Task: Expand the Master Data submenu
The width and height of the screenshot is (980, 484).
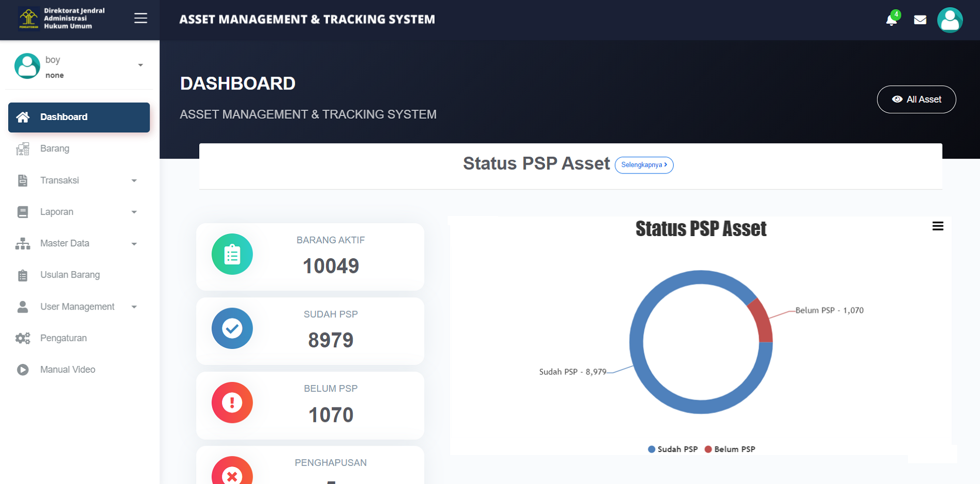Action: (77, 244)
